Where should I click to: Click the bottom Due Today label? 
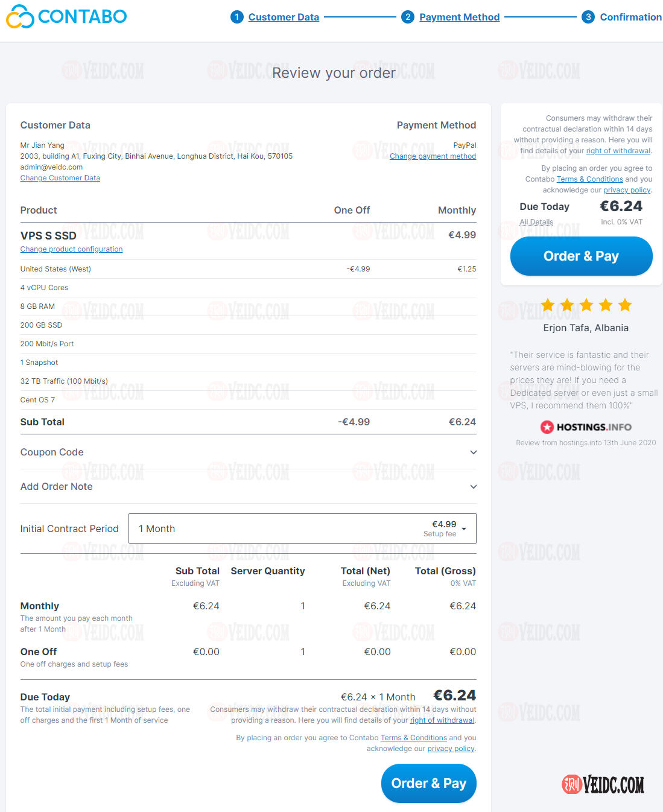[45, 697]
